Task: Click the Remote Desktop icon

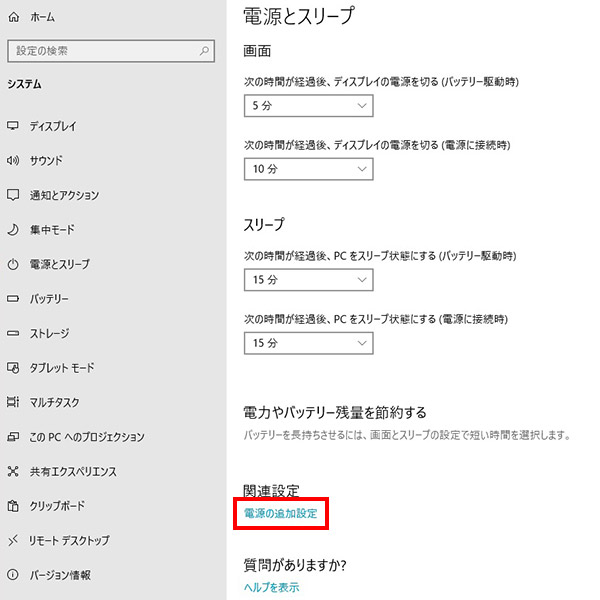Action: tap(13, 540)
